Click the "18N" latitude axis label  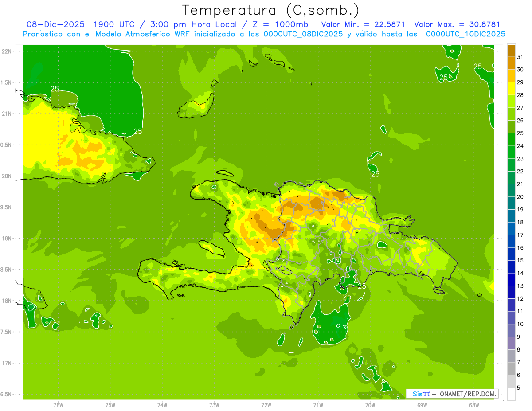coord(7,301)
